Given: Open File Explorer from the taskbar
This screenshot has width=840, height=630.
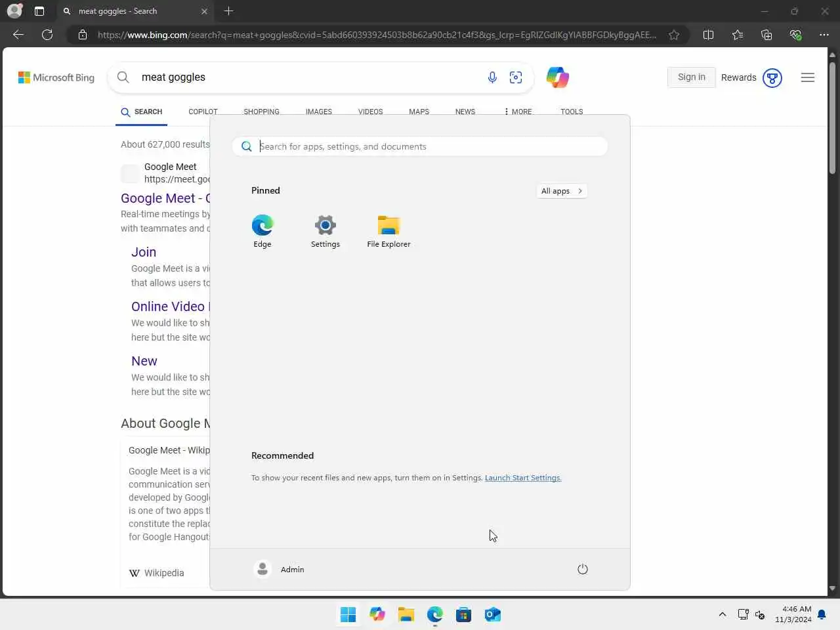Looking at the screenshot, I should [x=406, y=614].
